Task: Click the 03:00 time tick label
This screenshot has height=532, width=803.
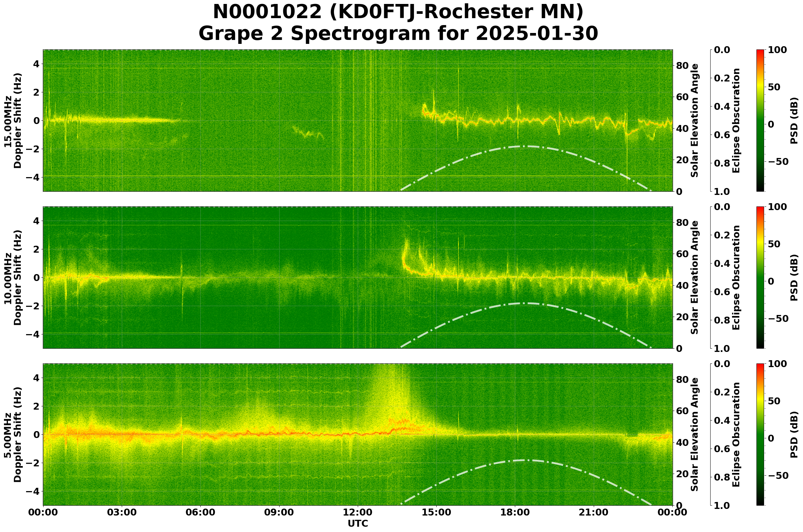Action: click(121, 512)
